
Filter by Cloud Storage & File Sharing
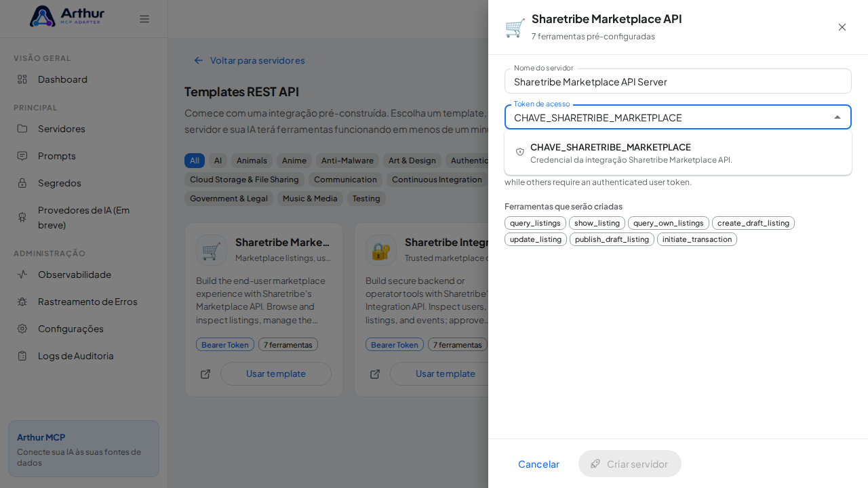coord(244,180)
